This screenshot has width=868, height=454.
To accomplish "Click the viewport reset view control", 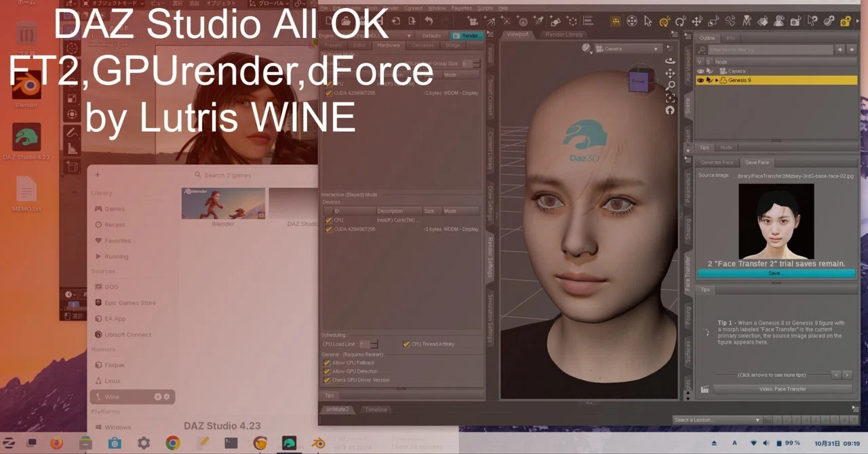I will pos(670,110).
